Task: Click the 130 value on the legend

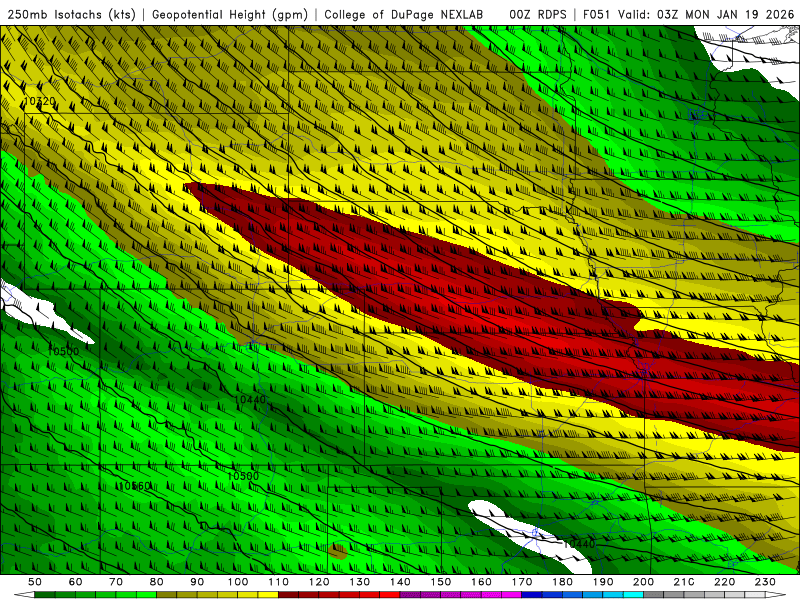Action: [x=360, y=582]
